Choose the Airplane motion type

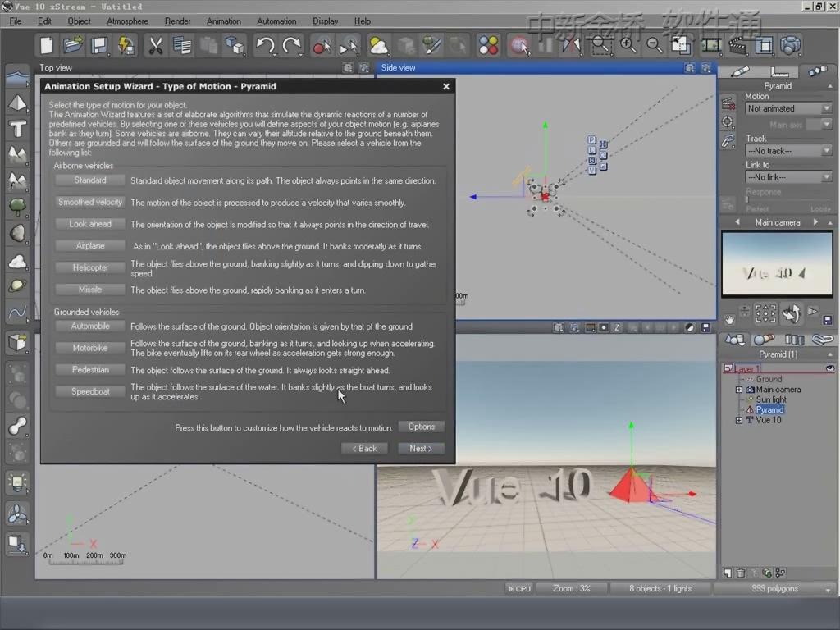pyautogui.click(x=90, y=246)
